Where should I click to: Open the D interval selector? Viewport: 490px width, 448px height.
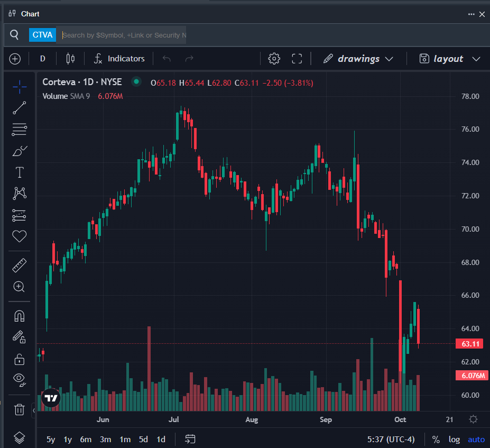click(x=43, y=59)
